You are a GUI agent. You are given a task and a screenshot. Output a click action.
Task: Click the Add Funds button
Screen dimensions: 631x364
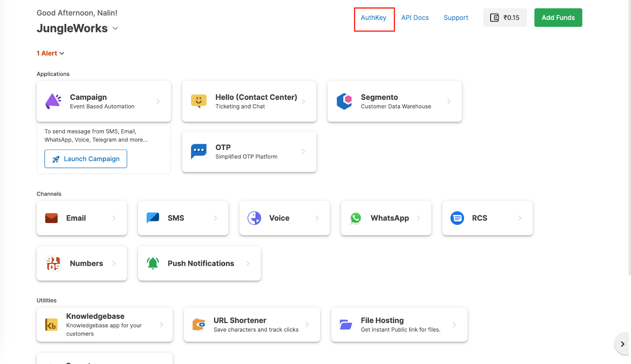(x=558, y=18)
